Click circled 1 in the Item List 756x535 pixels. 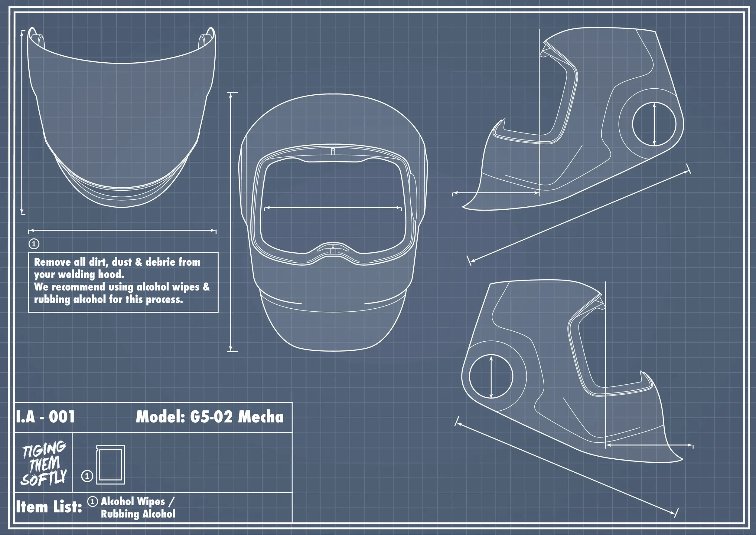point(92,502)
